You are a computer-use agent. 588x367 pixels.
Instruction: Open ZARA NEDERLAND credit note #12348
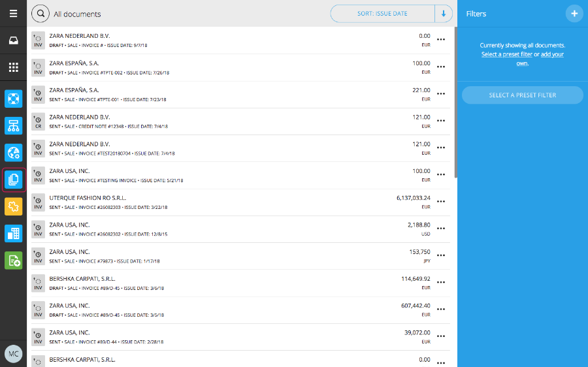click(240, 122)
